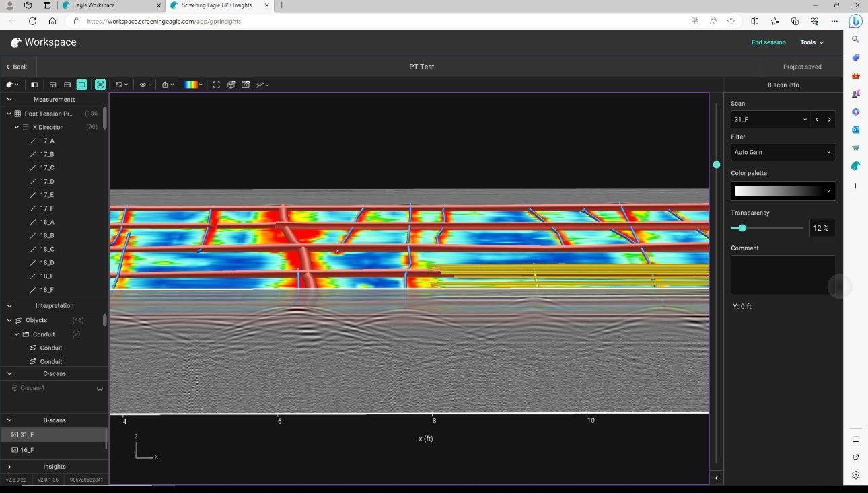This screenshot has height=493, width=868.
Task: Open the Tools menu
Action: pyautogui.click(x=811, y=42)
